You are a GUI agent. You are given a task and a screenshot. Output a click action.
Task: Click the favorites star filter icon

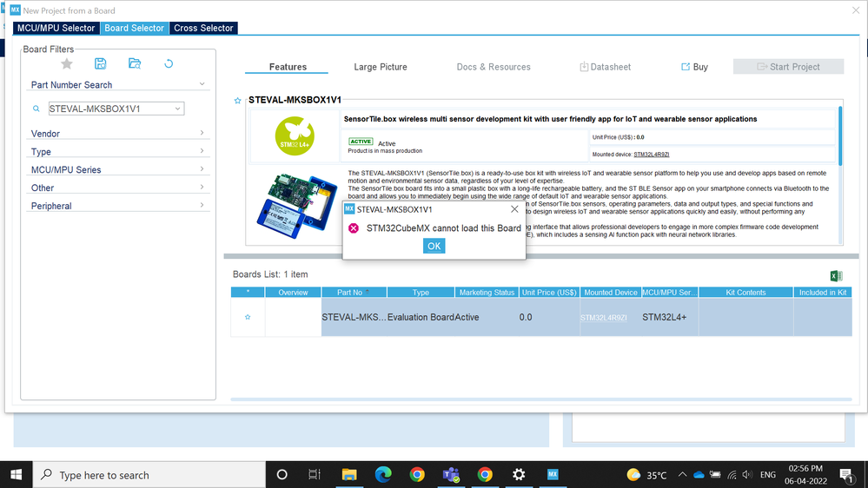tap(66, 63)
